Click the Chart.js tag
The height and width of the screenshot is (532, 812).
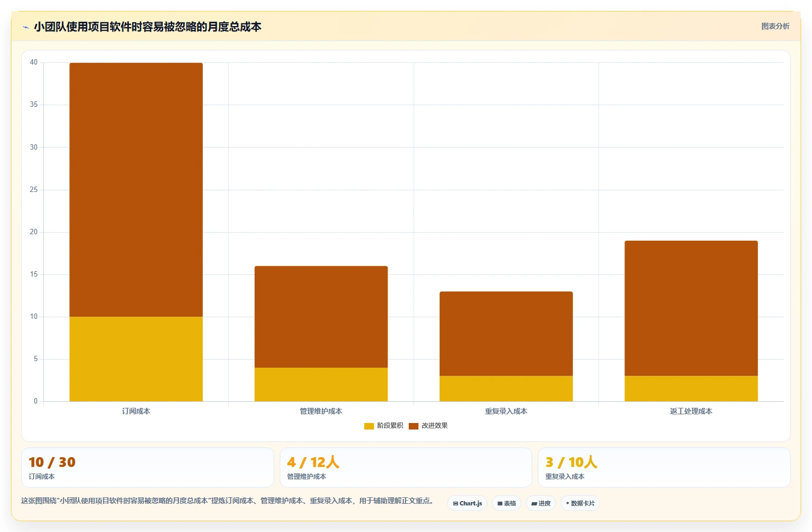tap(467, 503)
